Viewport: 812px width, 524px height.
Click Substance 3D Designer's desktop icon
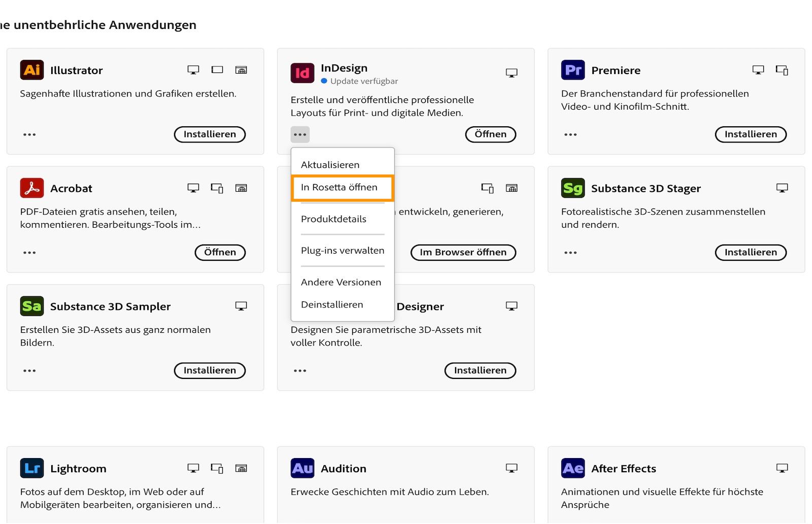point(512,306)
